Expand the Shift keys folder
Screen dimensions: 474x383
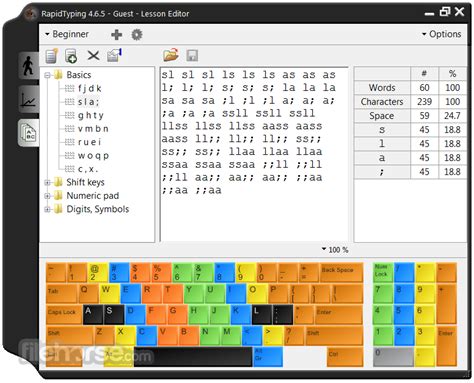(47, 182)
